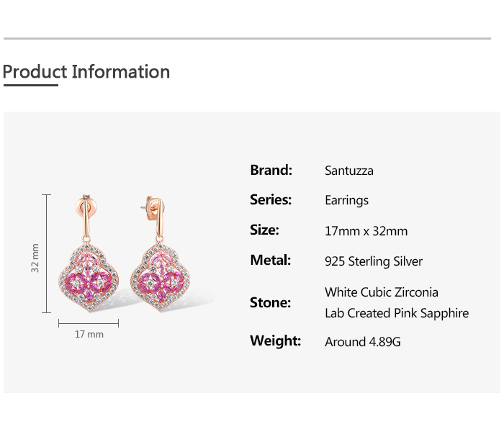Click the Earrings series value
Screen dimensions: 504x429
tap(346, 201)
